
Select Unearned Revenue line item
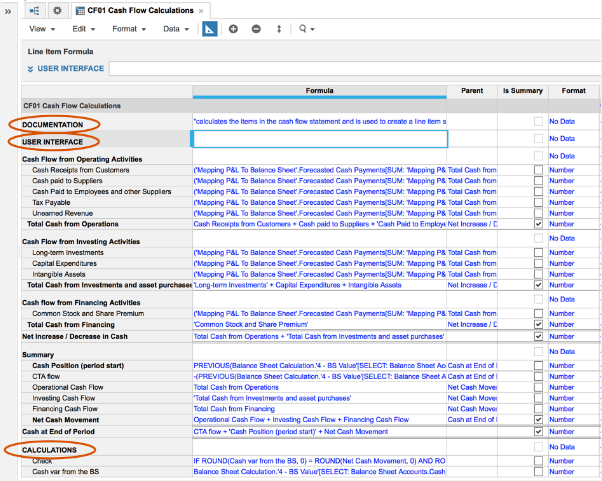(x=107, y=213)
